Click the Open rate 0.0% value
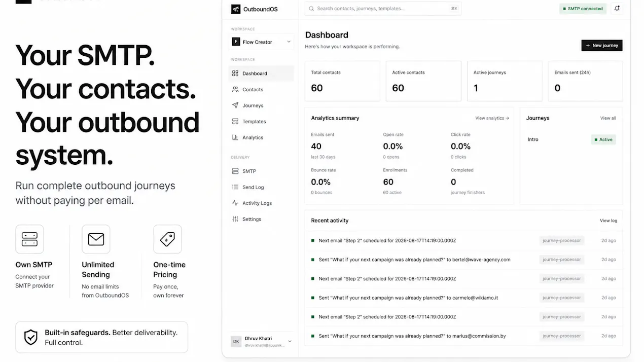This screenshot has height=362, width=644. pos(393,147)
